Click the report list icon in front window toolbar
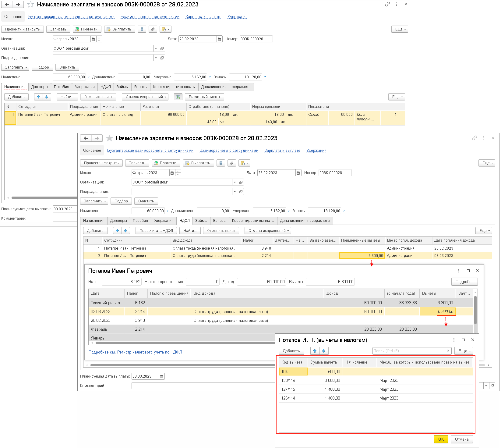501x448 pixels. coord(221,163)
